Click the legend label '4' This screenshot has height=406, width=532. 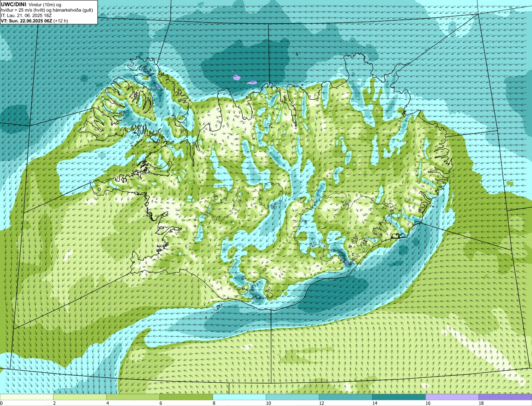click(108, 403)
